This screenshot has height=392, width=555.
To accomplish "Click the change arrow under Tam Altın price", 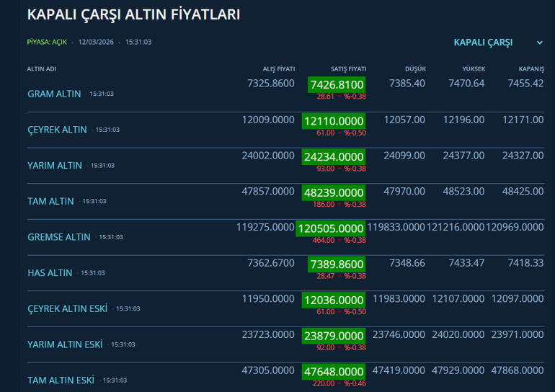I will (339, 205).
